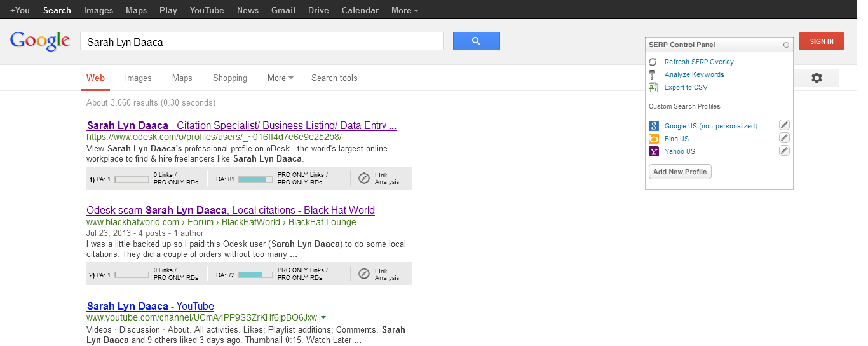Click the youtube.com channel URL text
The image size is (868, 346).
pyautogui.click(x=201, y=317)
